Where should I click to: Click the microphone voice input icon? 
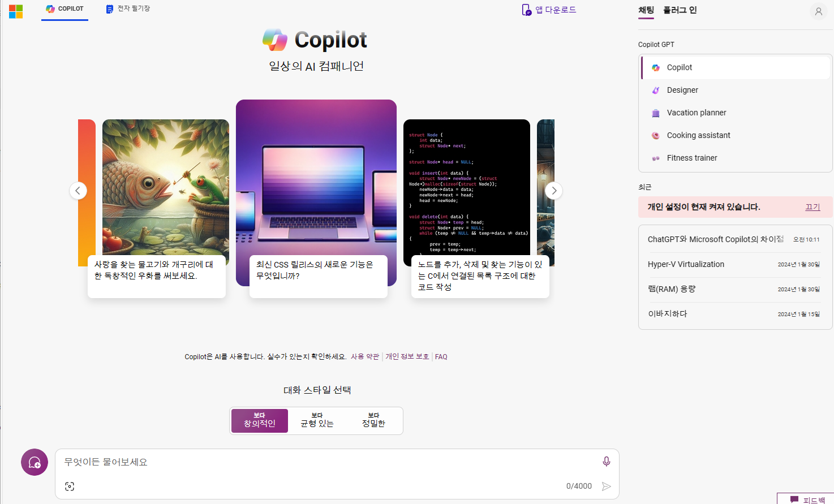(x=606, y=462)
